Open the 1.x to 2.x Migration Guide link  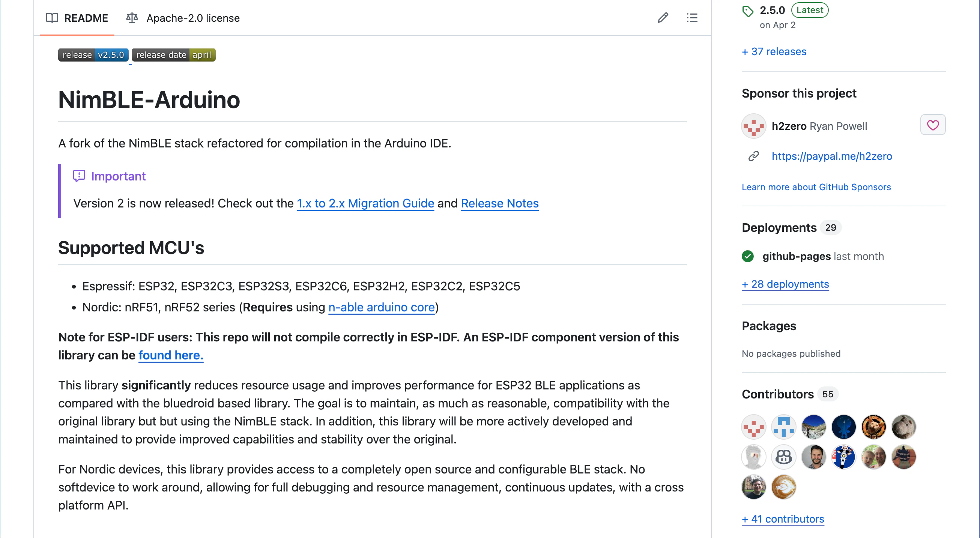[365, 203]
